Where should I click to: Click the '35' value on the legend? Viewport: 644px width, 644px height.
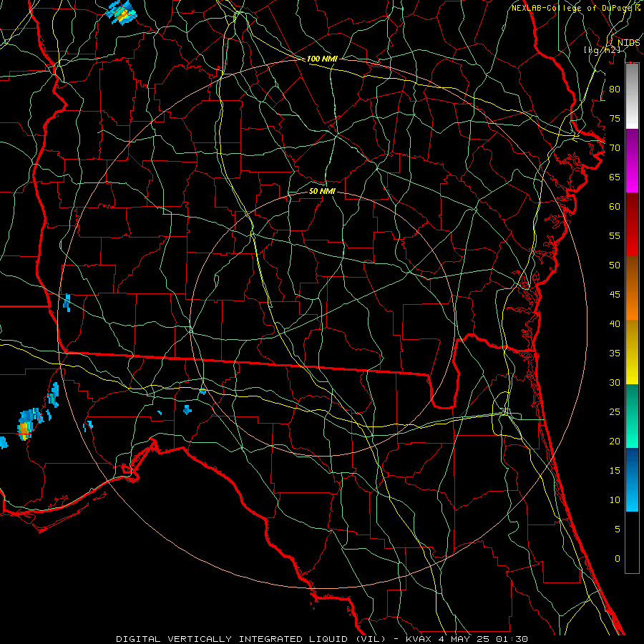tap(615, 353)
